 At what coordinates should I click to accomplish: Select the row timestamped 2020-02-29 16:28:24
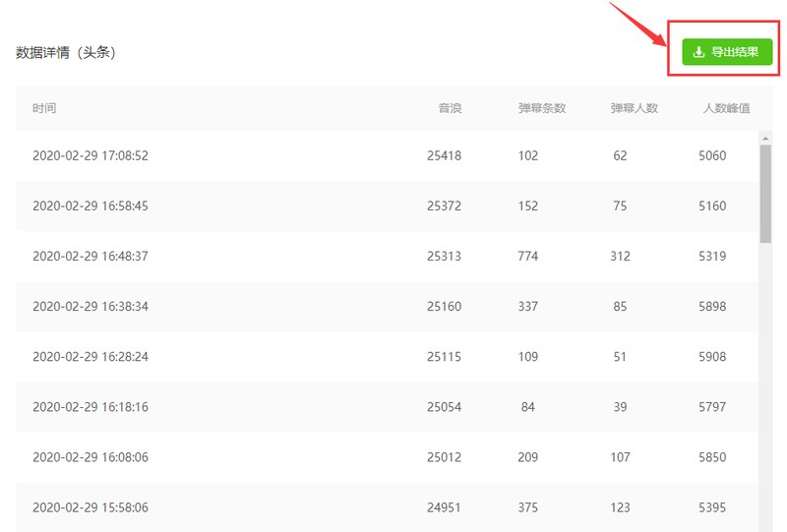pyautogui.click(x=387, y=356)
